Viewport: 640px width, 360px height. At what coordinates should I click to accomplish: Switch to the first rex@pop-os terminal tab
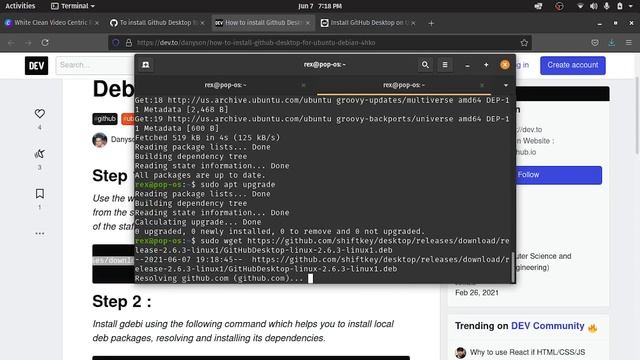[225, 85]
